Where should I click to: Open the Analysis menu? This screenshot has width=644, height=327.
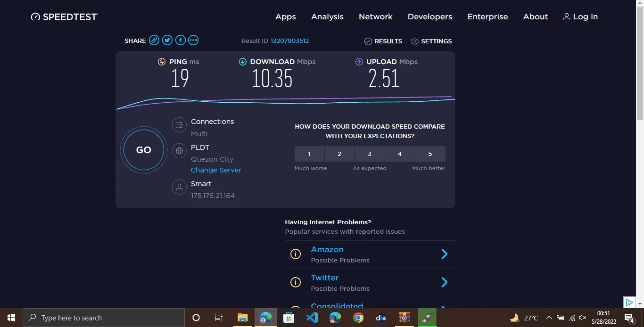coord(327,16)
